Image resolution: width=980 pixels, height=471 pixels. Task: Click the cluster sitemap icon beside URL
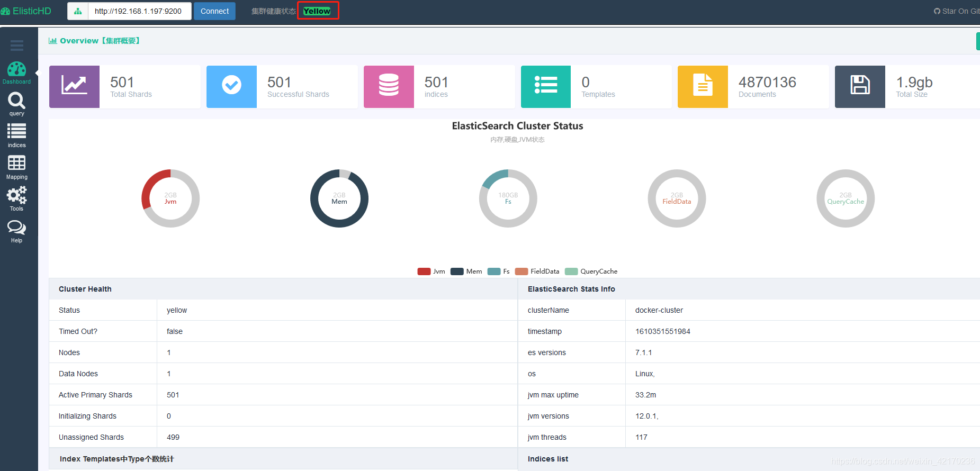point(78,11)
